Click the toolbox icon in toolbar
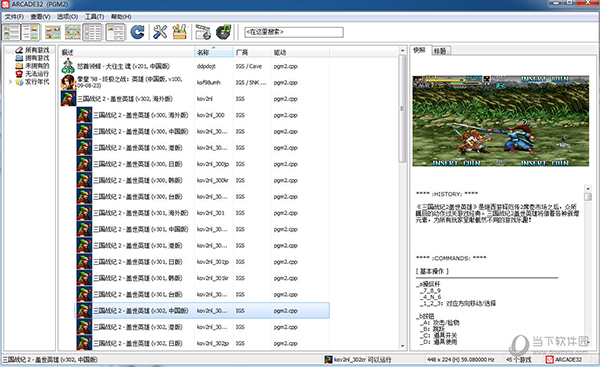 [x=179, y=32]
